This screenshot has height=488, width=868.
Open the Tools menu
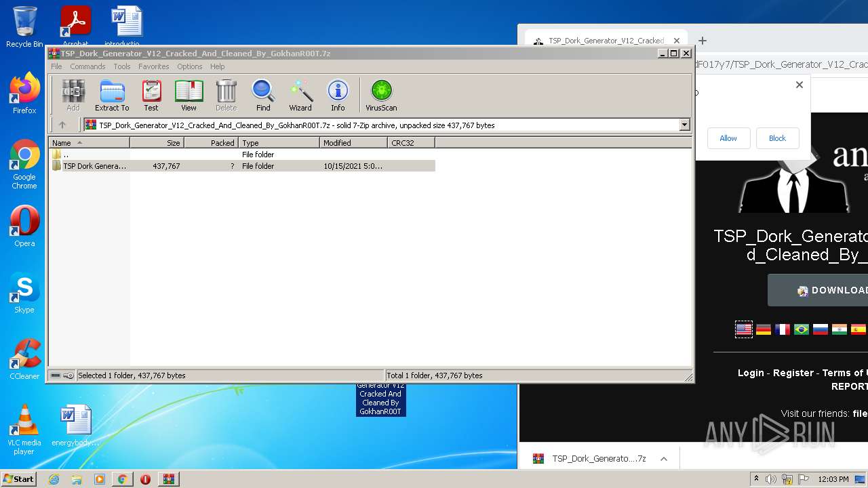pos(122,66)
